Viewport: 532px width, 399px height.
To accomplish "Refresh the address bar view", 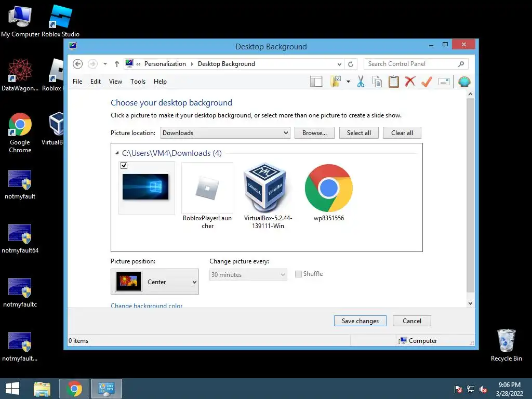I will [x=351, y=64].
